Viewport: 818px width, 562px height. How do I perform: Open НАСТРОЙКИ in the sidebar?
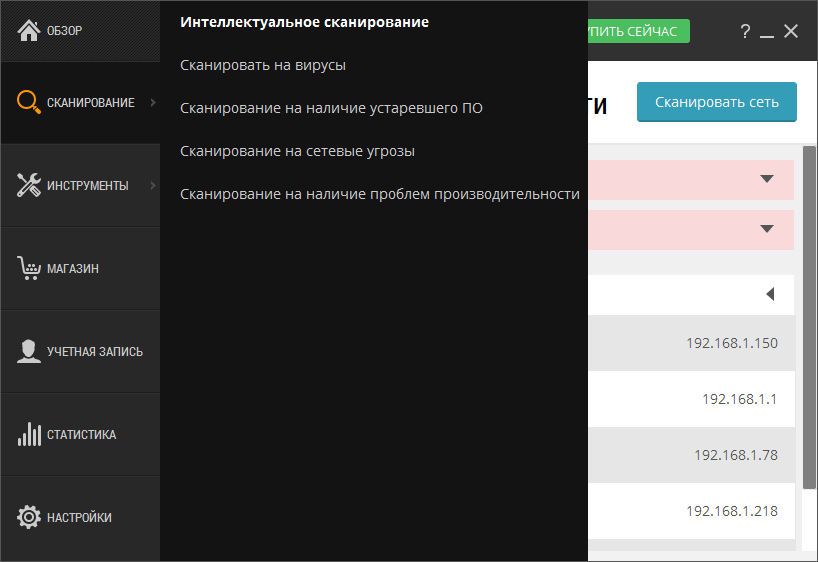click(80, 518)
